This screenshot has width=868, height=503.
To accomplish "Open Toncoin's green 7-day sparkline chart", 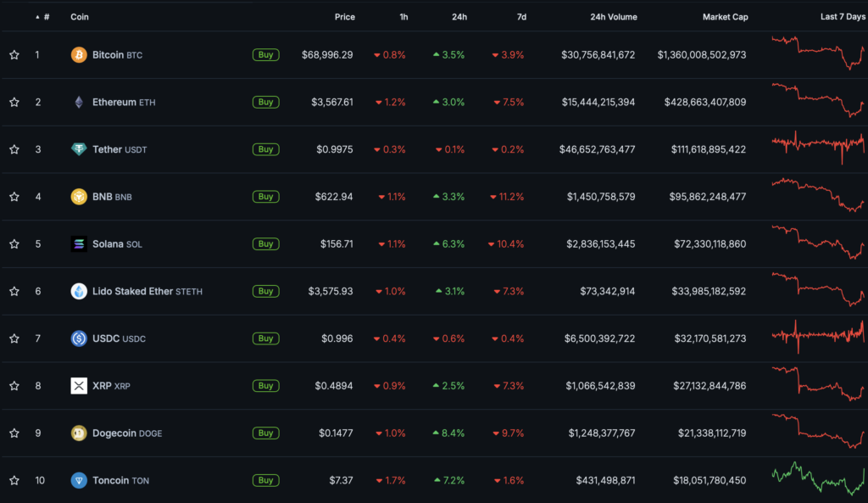I will tap(817, 479).
